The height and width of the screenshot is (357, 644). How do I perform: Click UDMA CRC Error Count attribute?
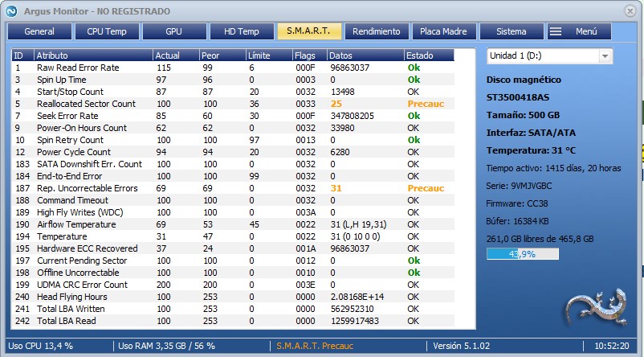(x=82, y=285)
